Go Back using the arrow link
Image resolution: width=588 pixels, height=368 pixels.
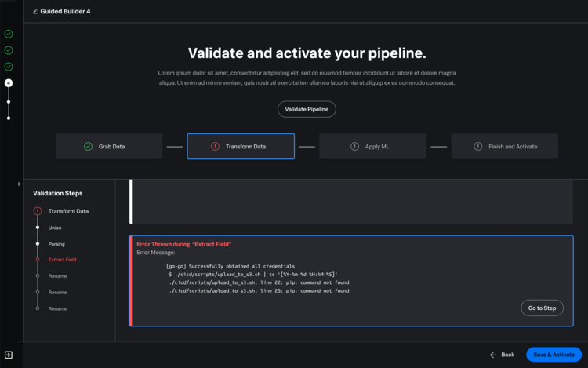click(x=502, y=355)
